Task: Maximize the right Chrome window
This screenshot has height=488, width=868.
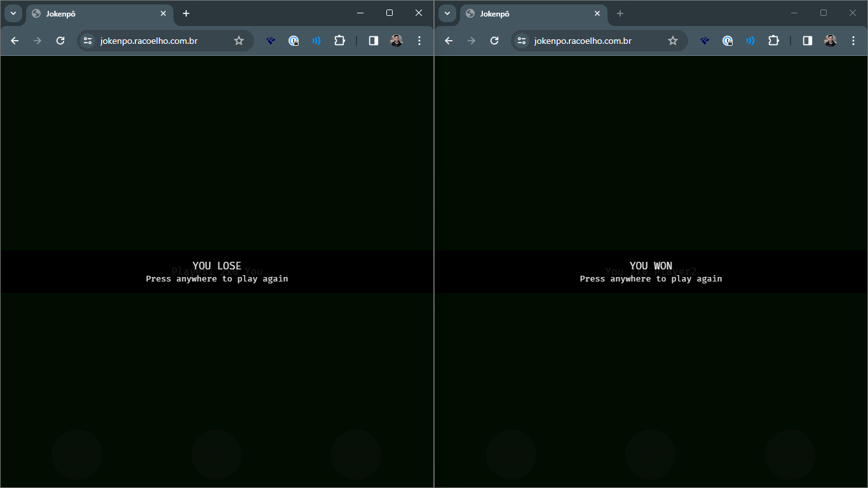Action: tap(824, 13)
